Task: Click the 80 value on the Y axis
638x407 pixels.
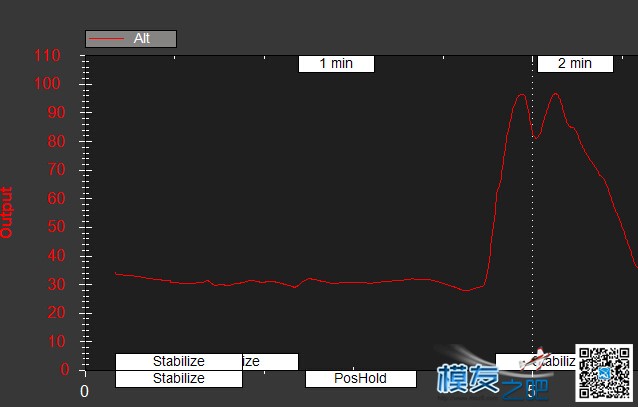Action: pos(56,141)
